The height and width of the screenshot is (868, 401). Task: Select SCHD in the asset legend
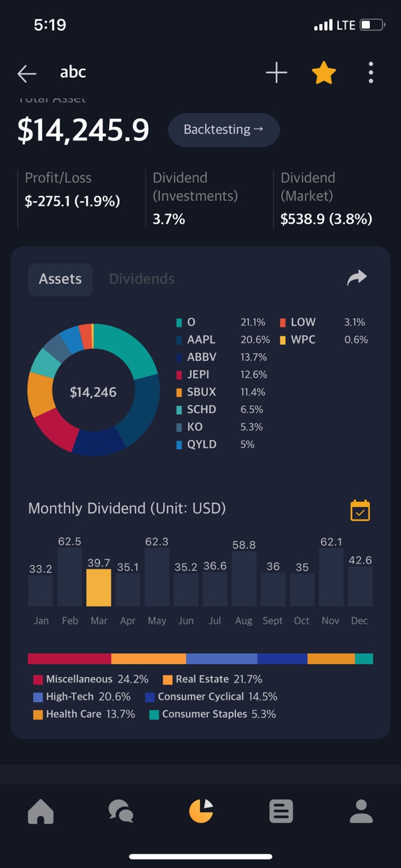pos(202,409)
